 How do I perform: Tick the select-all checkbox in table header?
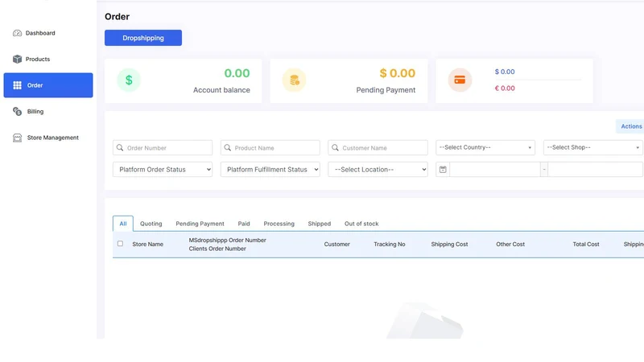coord(120,244)
